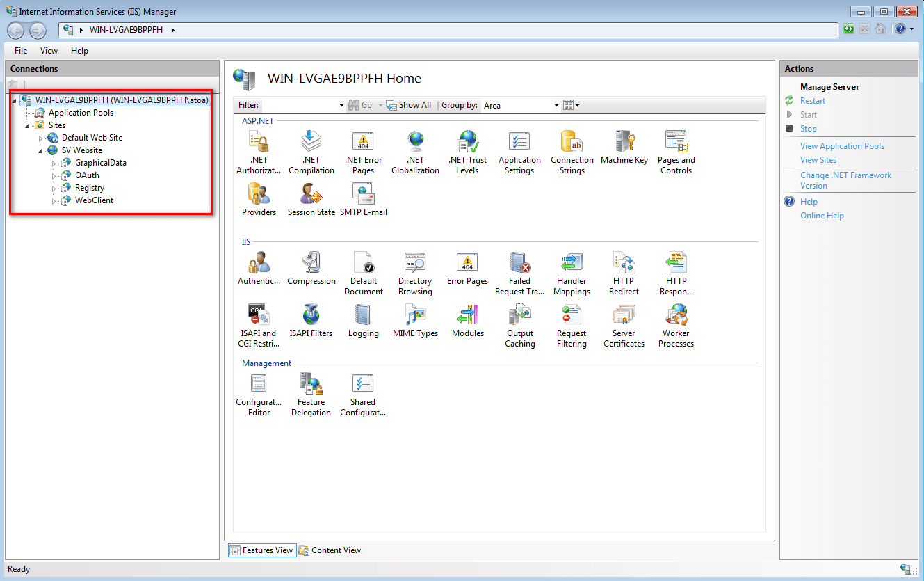Open the View menu
This screenshot has height=581, width=924.
tap(49, 51)
